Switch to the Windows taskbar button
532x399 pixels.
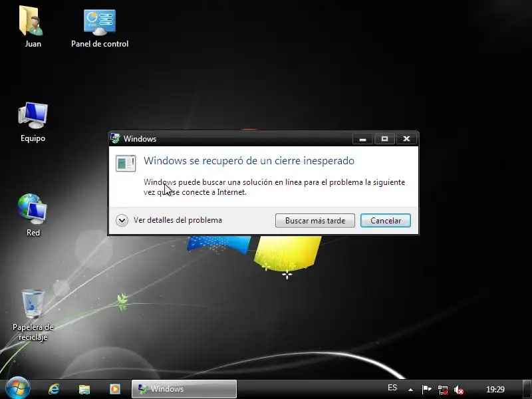click(x=184, y=389)
